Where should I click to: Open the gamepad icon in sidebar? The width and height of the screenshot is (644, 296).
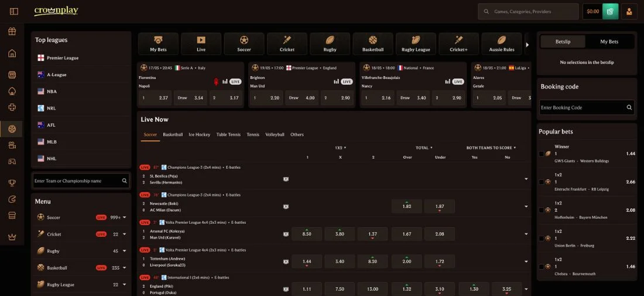pyautogui.click(x=12, y=162)
